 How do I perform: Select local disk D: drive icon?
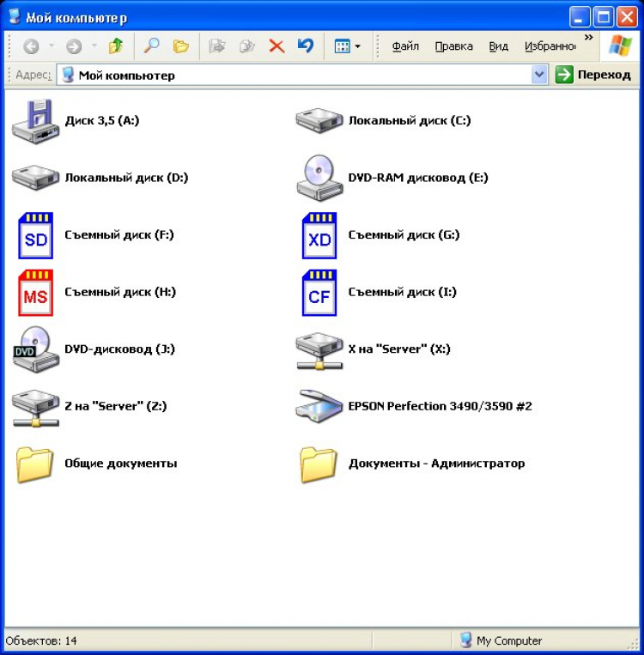(35, 178)
